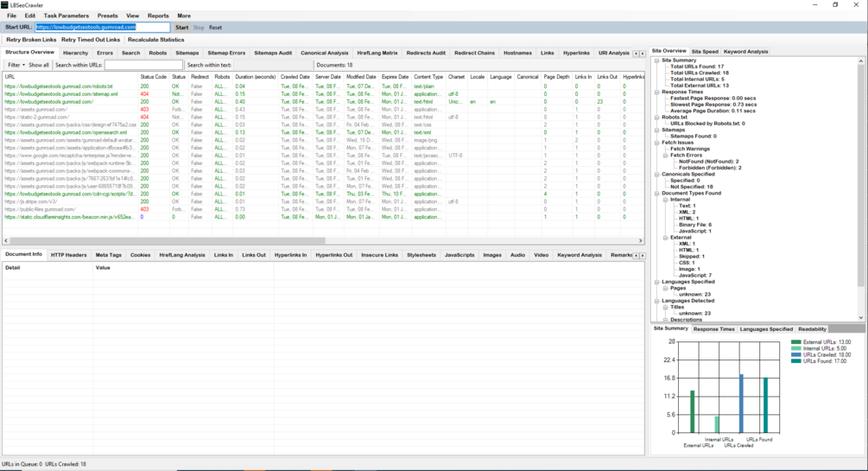The image size is (868, 471).
Task: Click the LBSeoCrawler app icon in title bar
Action: [x=5, y=4]
